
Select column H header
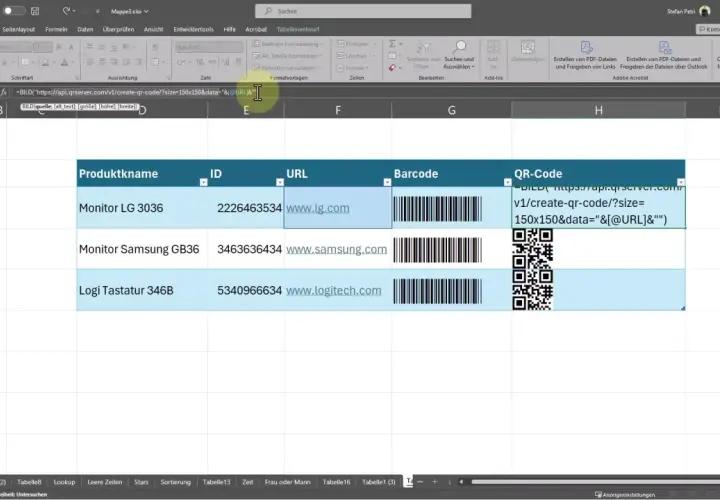tap(598, 110)
